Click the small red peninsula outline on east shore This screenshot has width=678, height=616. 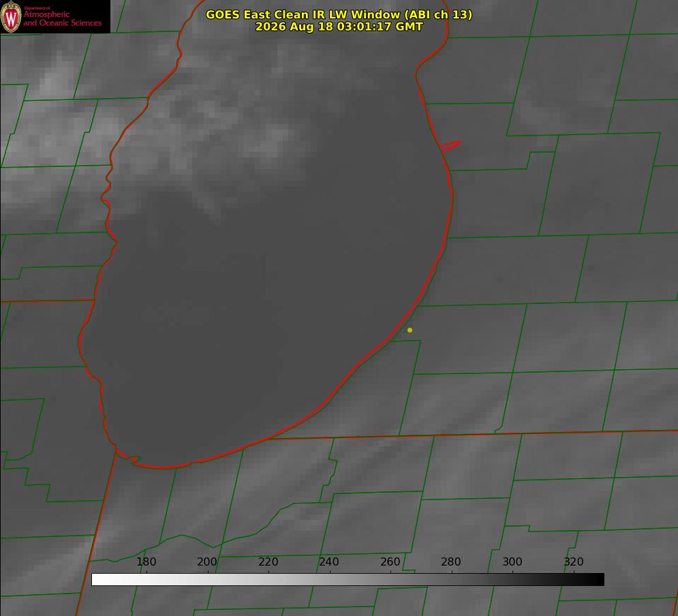click(x=450, y=146)
